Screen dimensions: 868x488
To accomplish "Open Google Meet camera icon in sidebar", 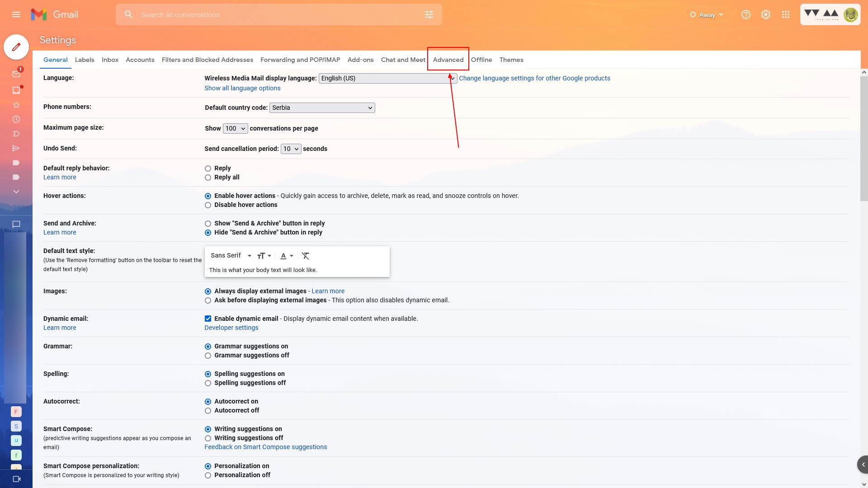I will click(x=16, y=479).
